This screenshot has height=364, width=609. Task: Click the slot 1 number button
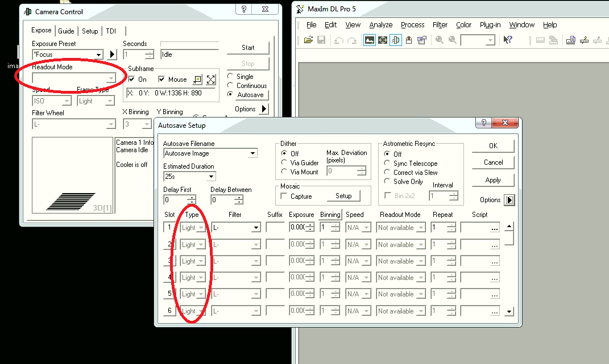(169, 228)
